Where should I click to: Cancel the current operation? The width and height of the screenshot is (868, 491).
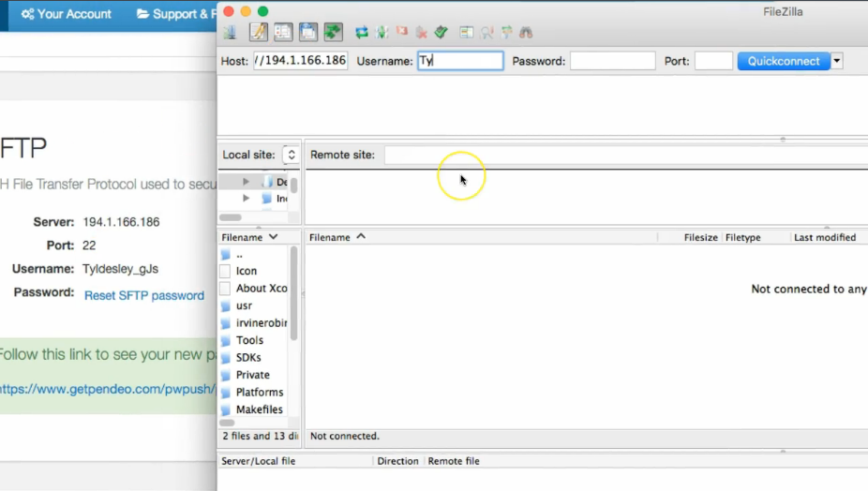tap(402, 32)
